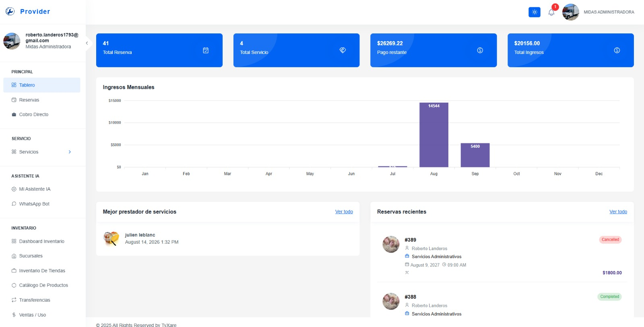Click Ver todo for Mejor prestador
Image resolution: width=644 pixels, height=327 pixels.
[x=344, y=212]
